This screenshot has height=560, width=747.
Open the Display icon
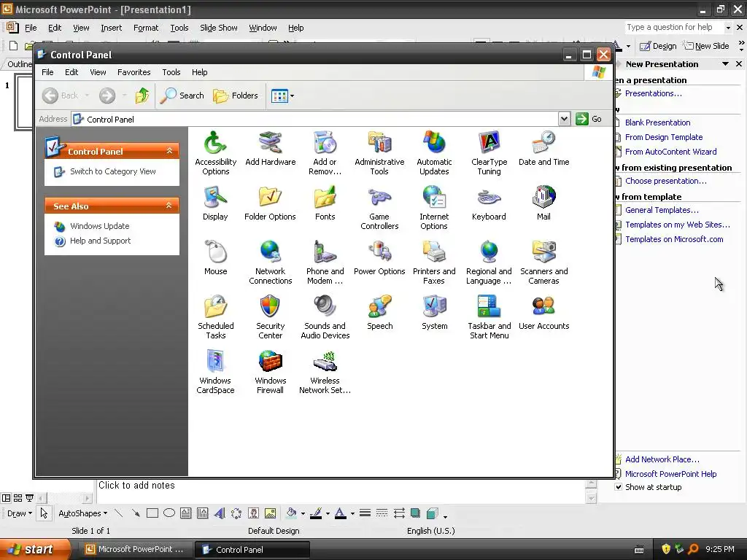tap(215, 203)
